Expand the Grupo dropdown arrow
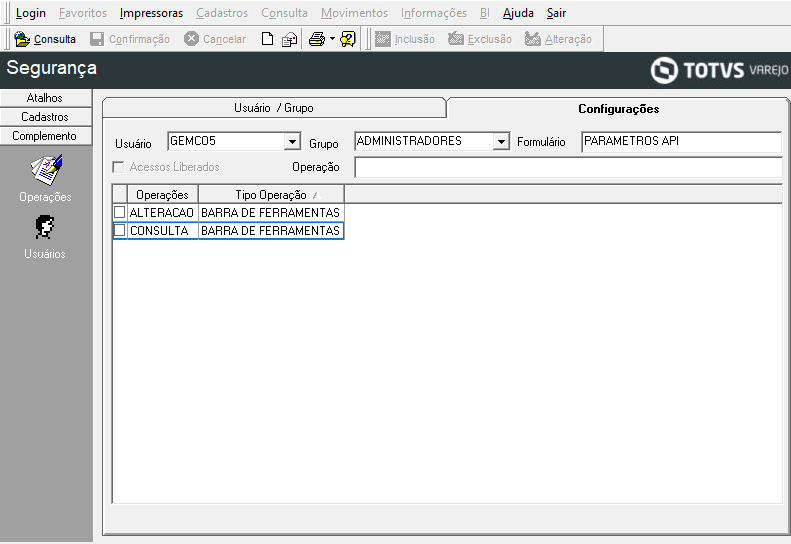 pos(501,141)
